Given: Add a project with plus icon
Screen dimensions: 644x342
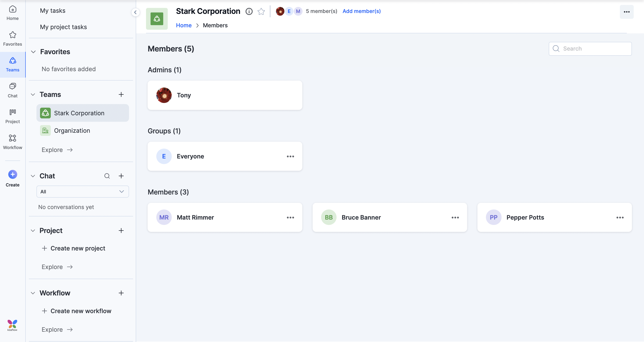Looking at the screenshot, I should coord(121,230).
